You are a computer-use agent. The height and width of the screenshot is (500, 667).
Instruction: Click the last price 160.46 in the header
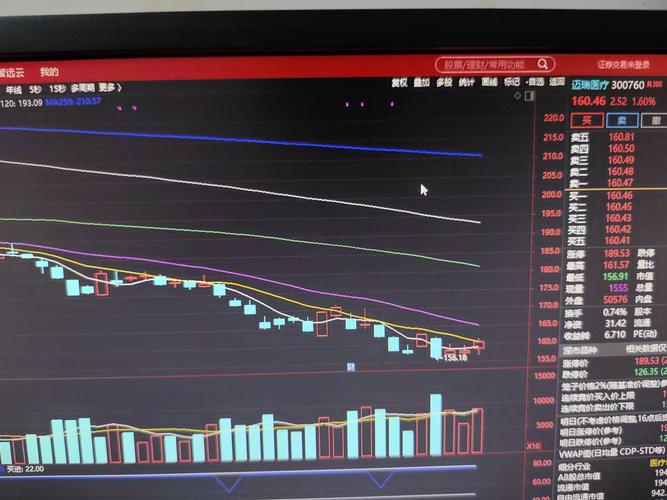tap(588, 101)
